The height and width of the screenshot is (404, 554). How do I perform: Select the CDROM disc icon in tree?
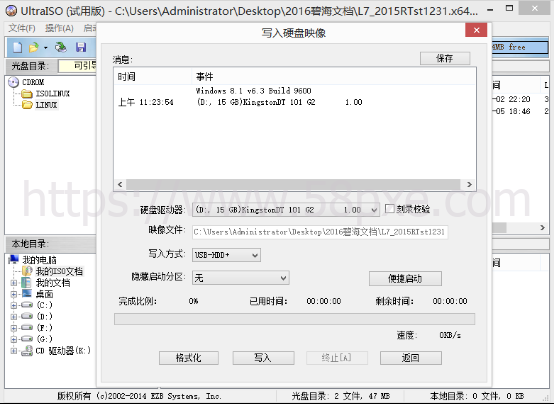click(13, 82)
